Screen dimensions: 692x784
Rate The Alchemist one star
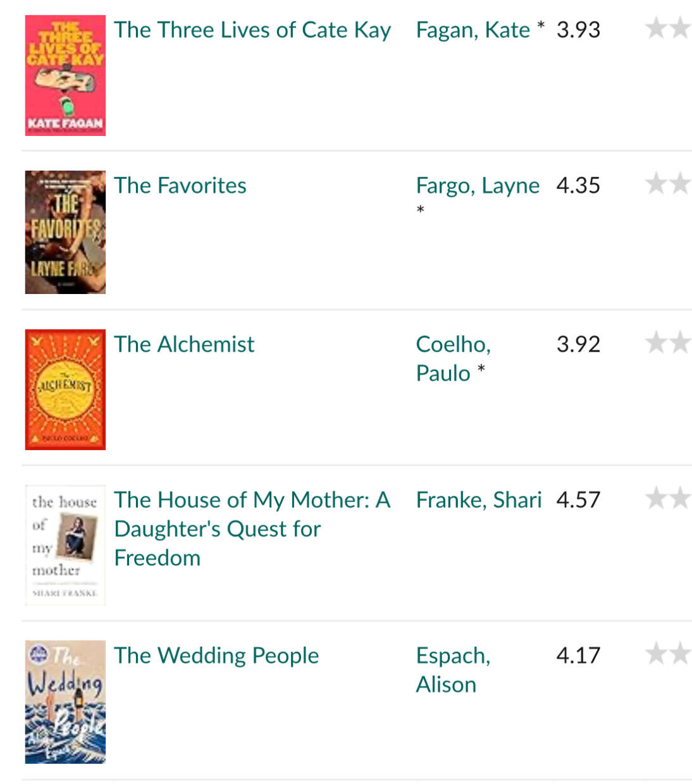click(x=656, y=342)
